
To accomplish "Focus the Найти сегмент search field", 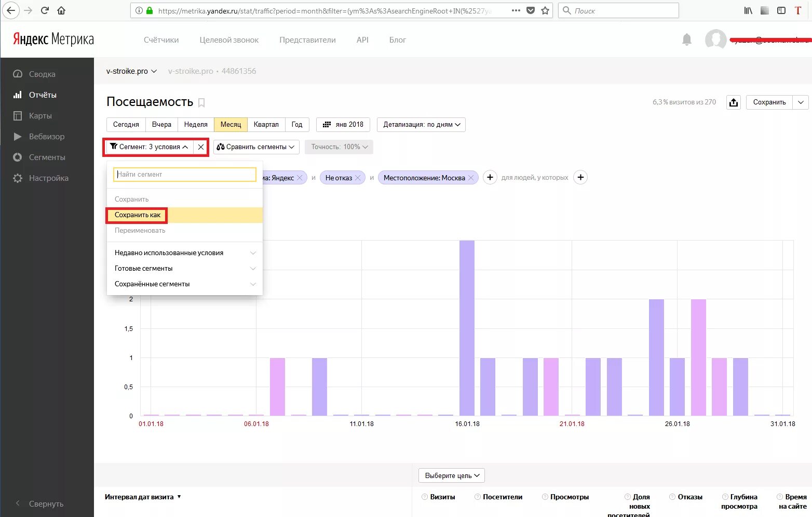I will click(185, 175).
